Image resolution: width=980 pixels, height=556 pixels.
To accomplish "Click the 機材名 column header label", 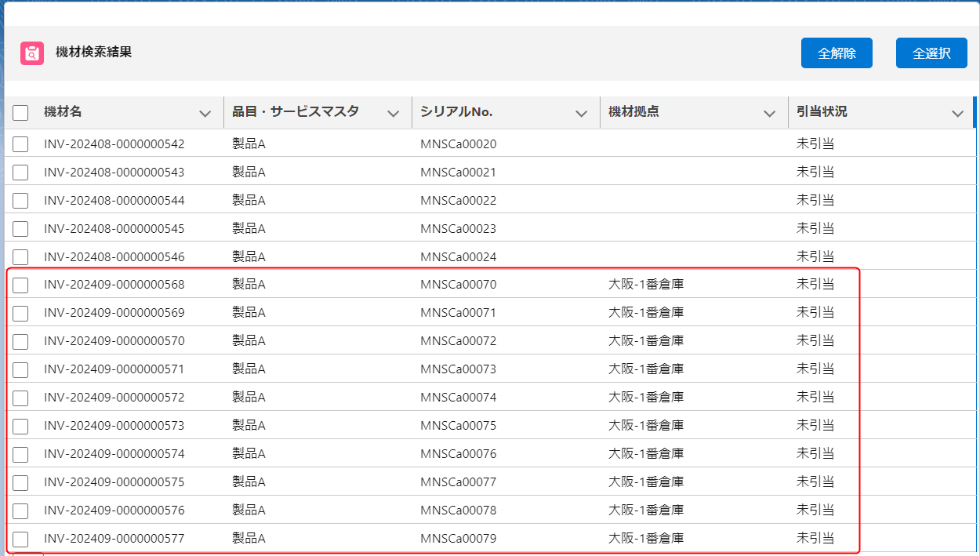I will click(x=63, y=112).
